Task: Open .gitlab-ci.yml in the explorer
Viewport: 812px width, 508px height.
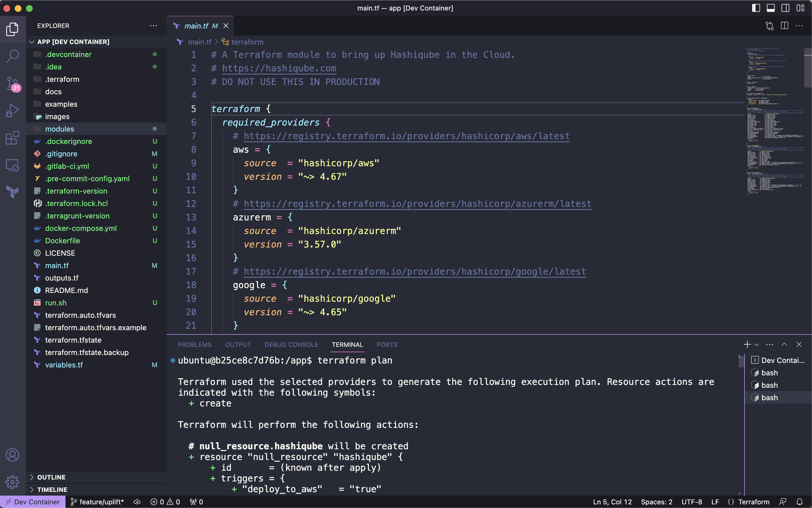Action: coord(96,166)
